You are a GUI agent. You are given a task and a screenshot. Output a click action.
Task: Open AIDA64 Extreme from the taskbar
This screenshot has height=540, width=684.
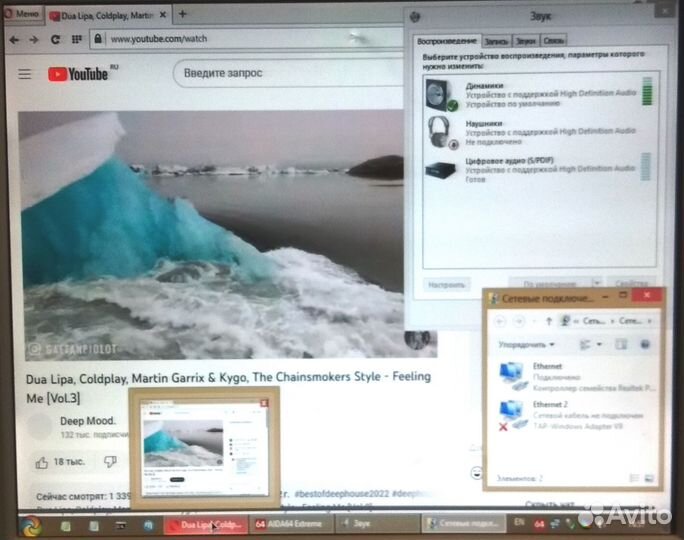290,523
